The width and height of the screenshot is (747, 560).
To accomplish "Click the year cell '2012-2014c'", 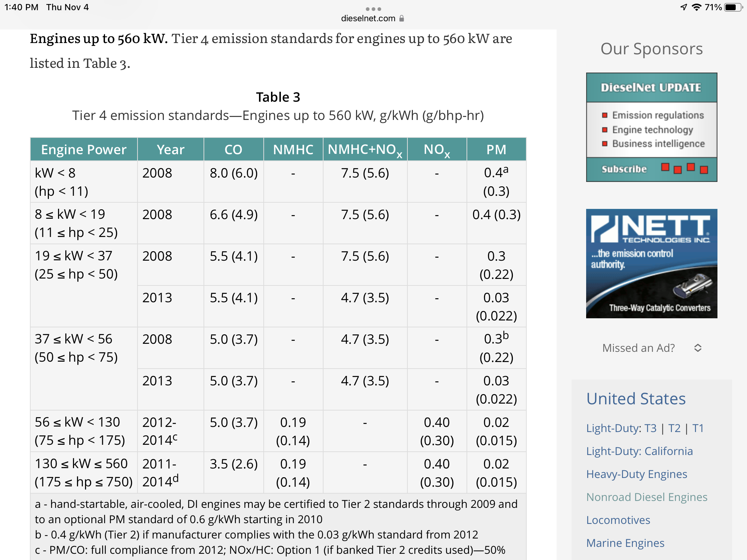I will (x=170, y=431).
